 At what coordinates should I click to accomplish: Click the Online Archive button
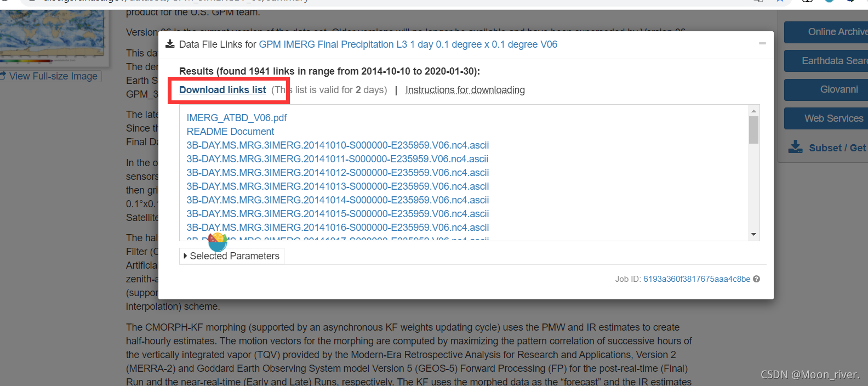pyautogui.click(x=826, y=32)
